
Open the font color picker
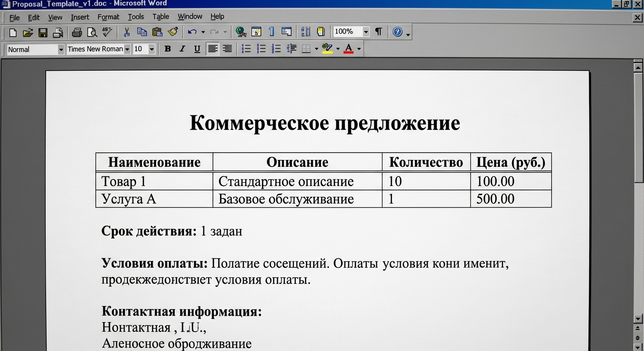click(359, 48)
